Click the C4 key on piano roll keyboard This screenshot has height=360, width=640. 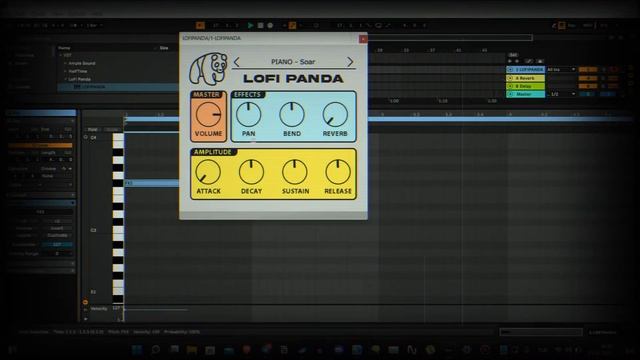[118, 137]
